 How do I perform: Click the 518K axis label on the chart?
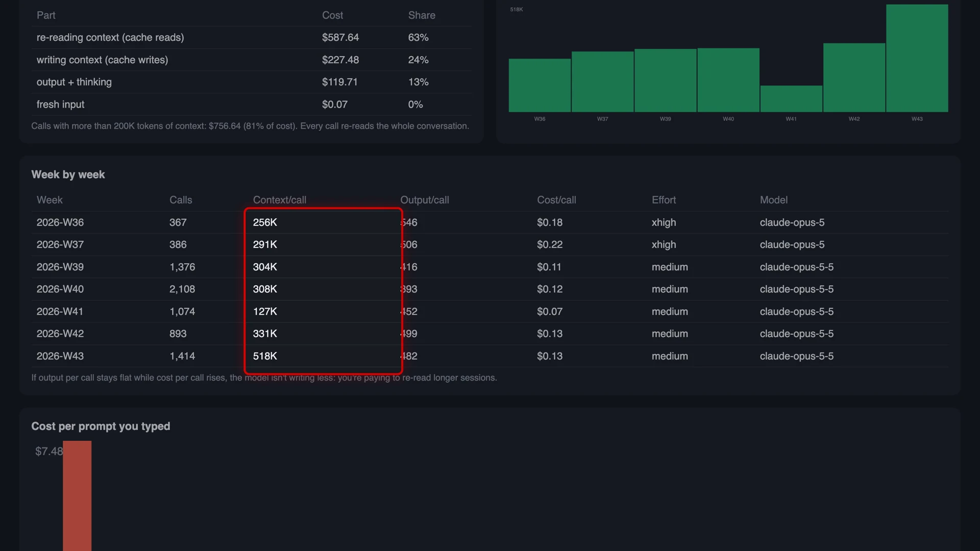517,9
